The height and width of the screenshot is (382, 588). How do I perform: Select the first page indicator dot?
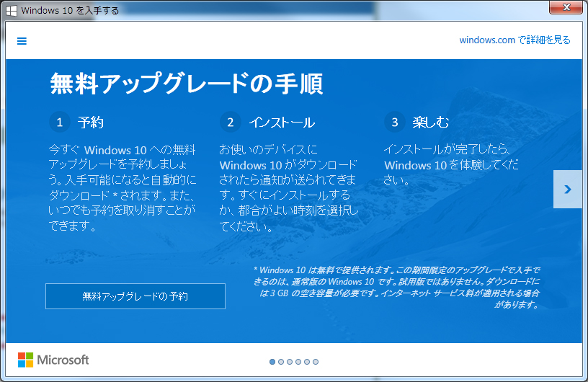coord(272,362)
